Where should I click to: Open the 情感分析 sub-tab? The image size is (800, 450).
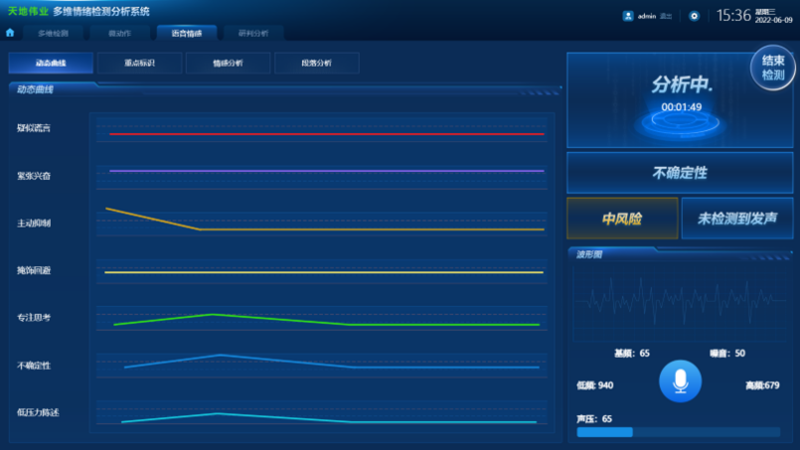tap(228, 63)
